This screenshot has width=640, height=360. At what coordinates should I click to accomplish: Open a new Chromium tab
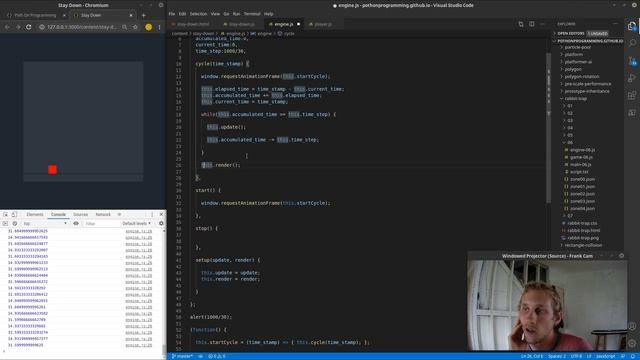click(x=144, y=15)
